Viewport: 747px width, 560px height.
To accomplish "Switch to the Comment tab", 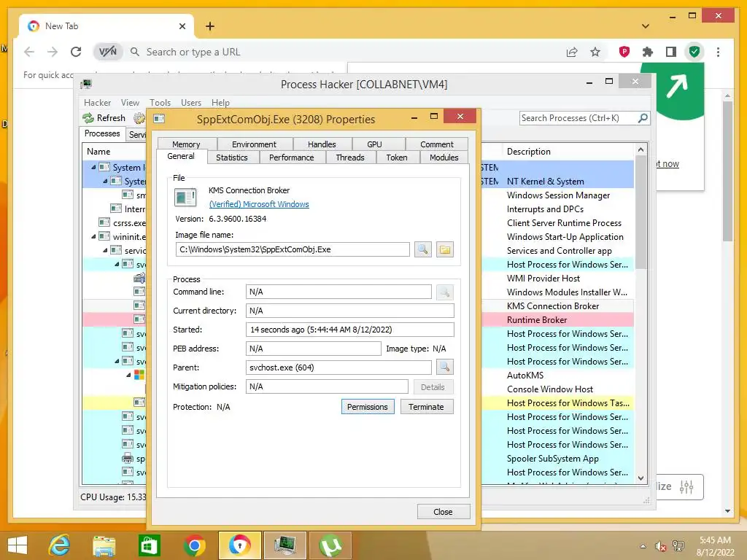I will (x=437, y=144).
